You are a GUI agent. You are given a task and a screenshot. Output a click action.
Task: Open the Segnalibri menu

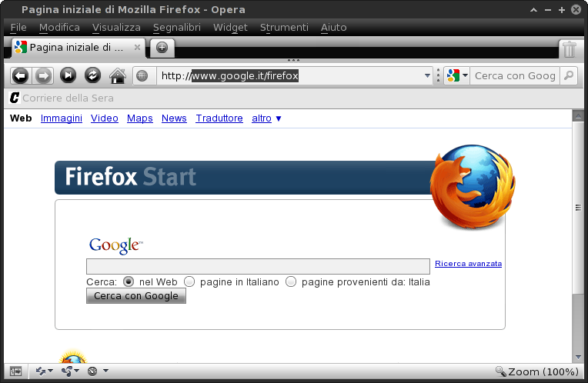point(177,28)
